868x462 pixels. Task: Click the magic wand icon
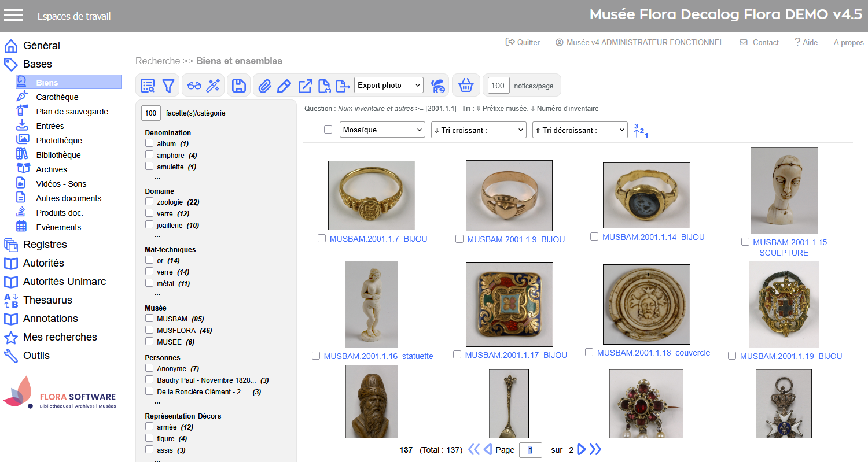click(214, 86)
